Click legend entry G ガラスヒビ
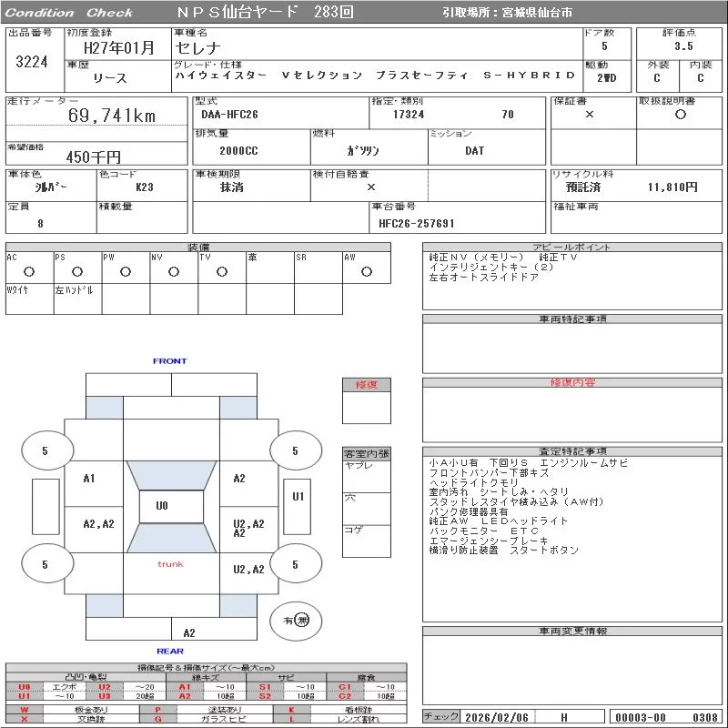This screenshot has height=728, width=728. coord(207,719)
